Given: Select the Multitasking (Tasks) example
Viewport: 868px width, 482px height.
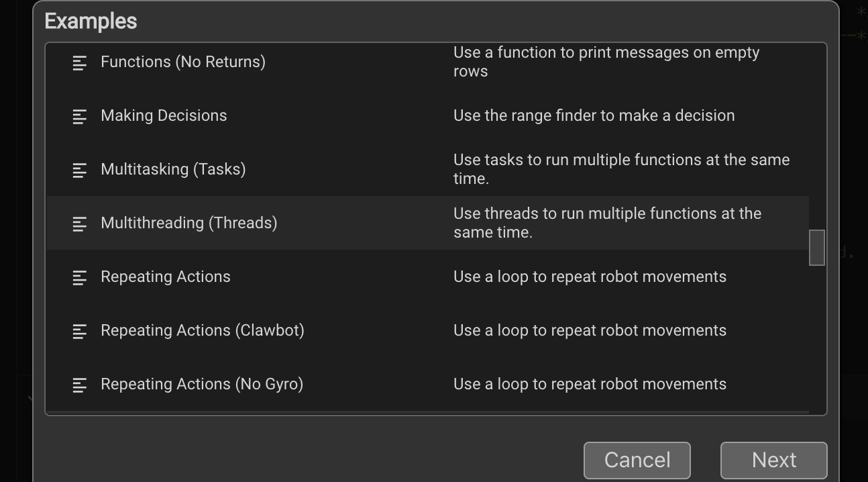Looking at the screenshot, I should point(173,169).
